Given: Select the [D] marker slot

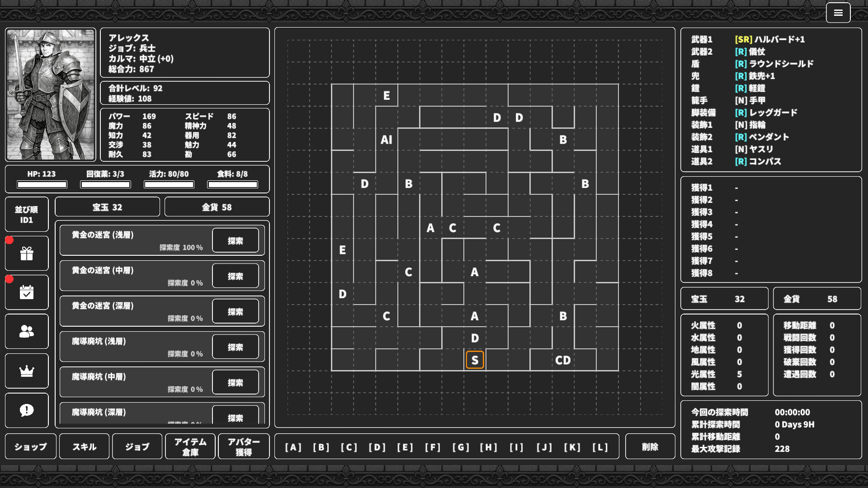Looking at the screenshot, I should tap(377, 447).
